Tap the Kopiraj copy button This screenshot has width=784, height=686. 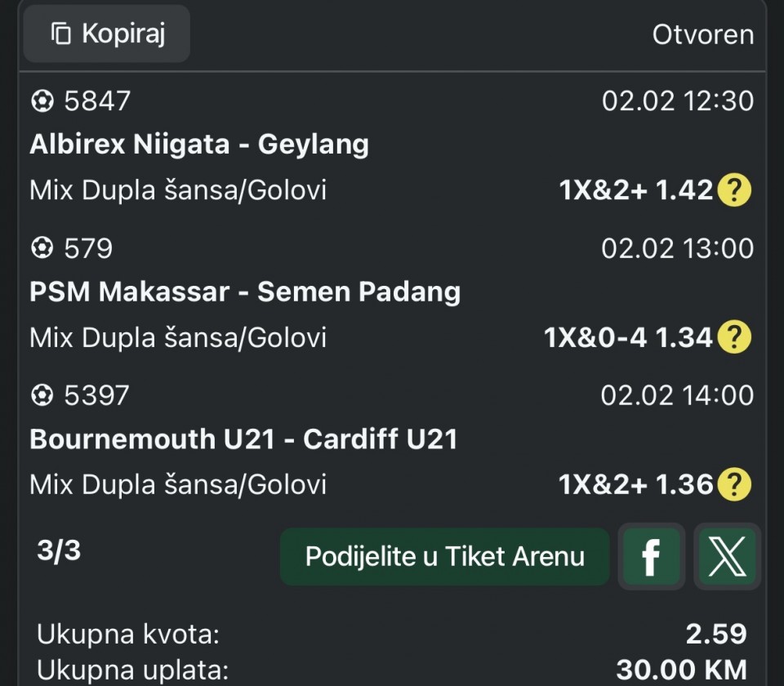[x=106, y=34]
